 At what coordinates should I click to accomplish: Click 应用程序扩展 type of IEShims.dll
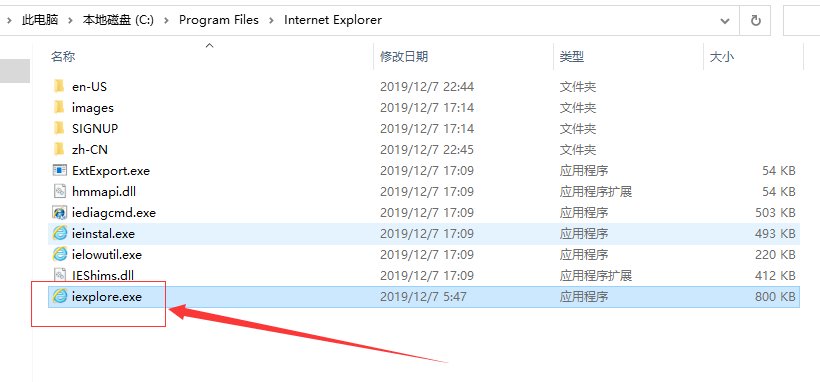point(596,275)
